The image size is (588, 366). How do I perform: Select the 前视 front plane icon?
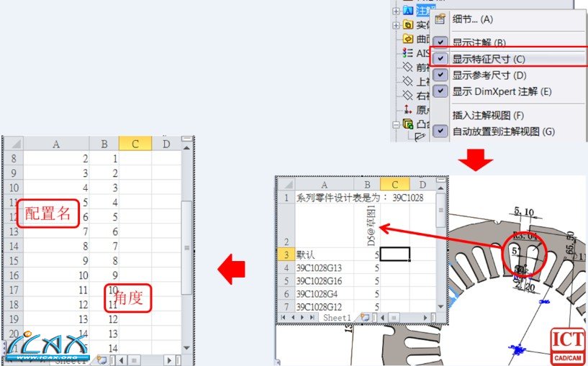[408, 67]
